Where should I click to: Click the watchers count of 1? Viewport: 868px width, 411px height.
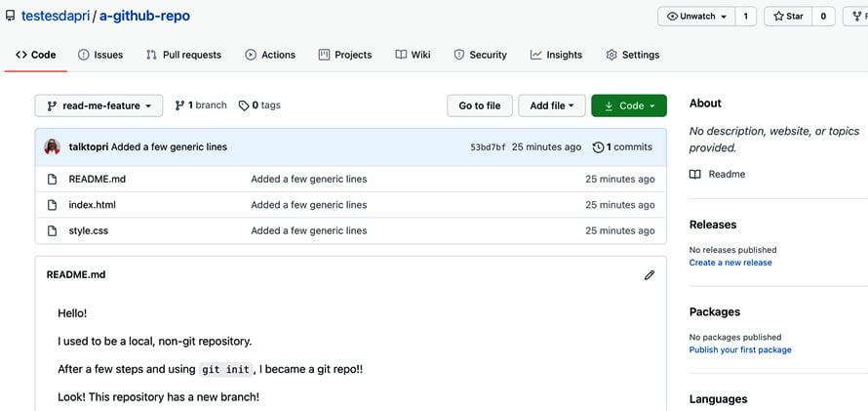click(746, 16)
